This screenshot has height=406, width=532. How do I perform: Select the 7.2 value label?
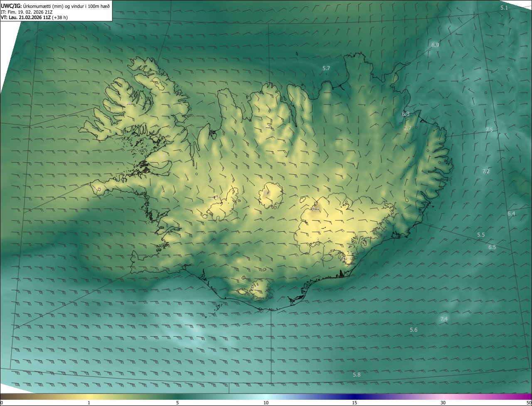pyautogui.click(x=486, y=171)
